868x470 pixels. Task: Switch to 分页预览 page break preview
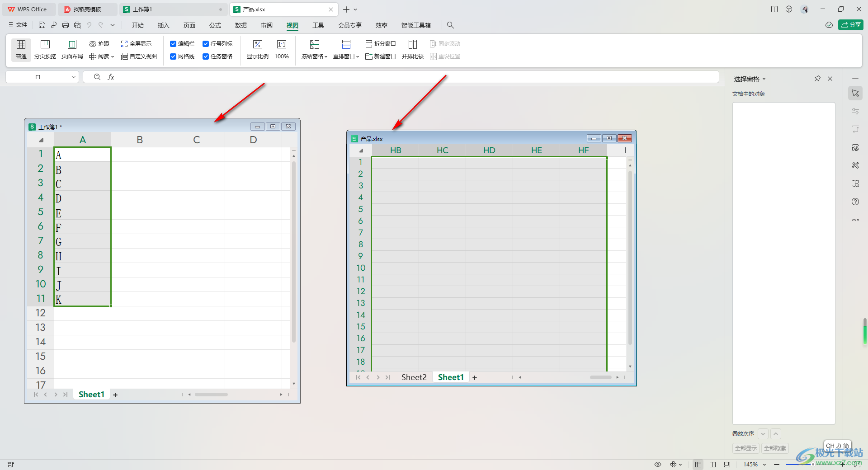tap(45, 49)
